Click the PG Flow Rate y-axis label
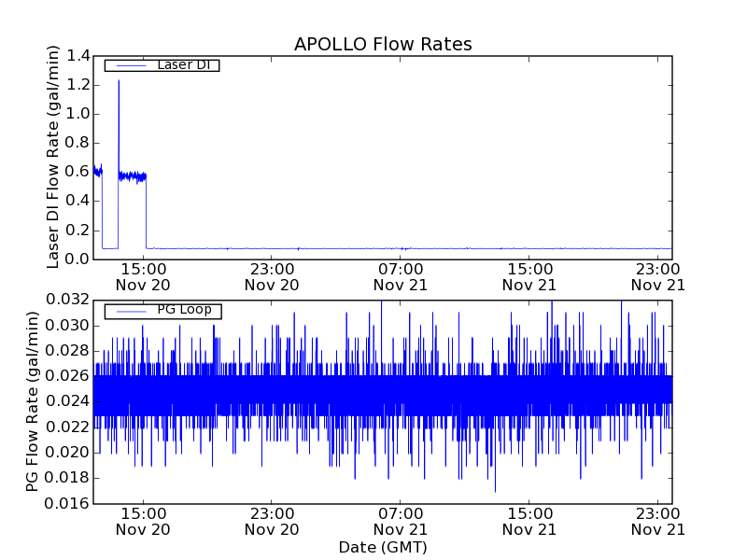 click(x=34, y=401)
